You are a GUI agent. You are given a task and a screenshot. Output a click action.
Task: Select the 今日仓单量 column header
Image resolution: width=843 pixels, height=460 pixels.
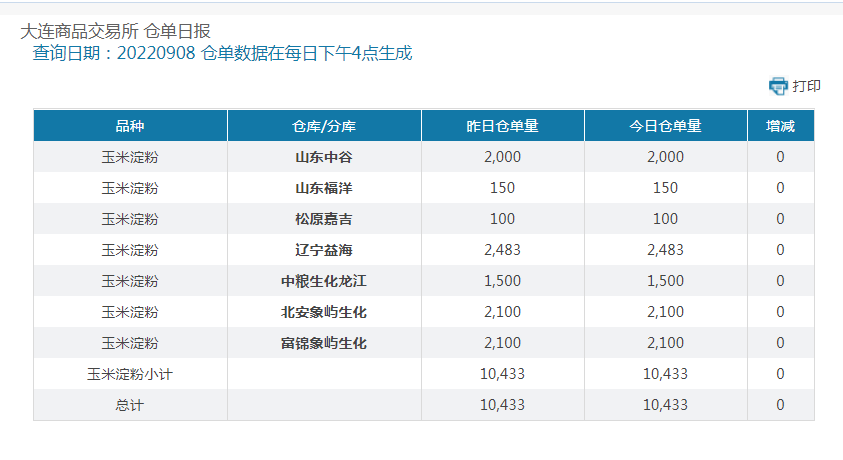666,126
